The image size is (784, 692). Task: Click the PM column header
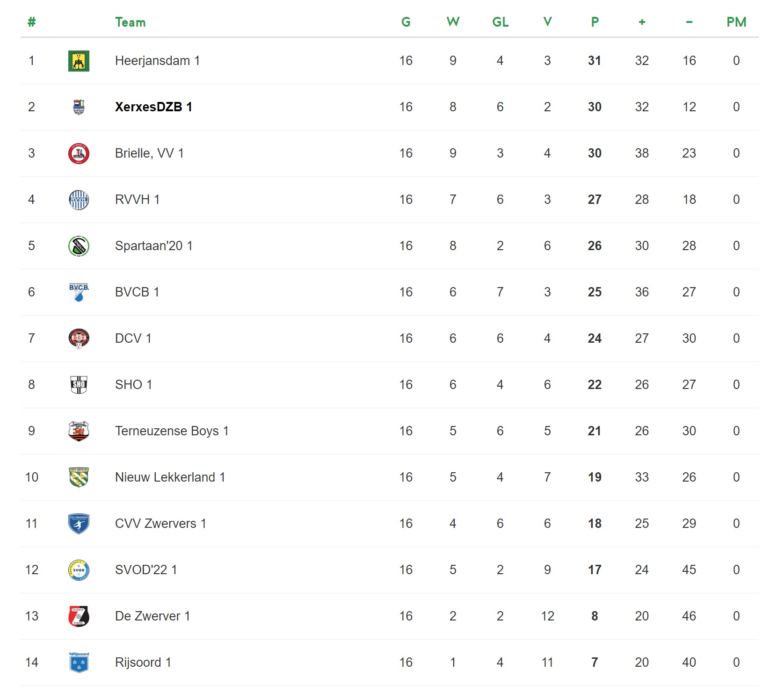[x=736, y=22]
